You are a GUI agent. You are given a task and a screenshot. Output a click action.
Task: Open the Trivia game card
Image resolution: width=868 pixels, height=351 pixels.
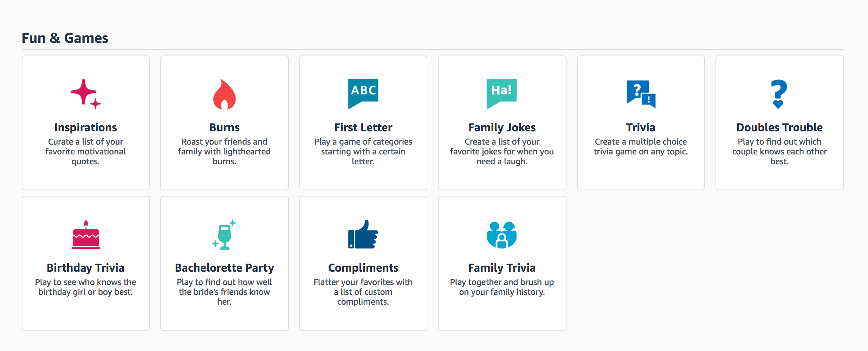(x=640, y=127)
